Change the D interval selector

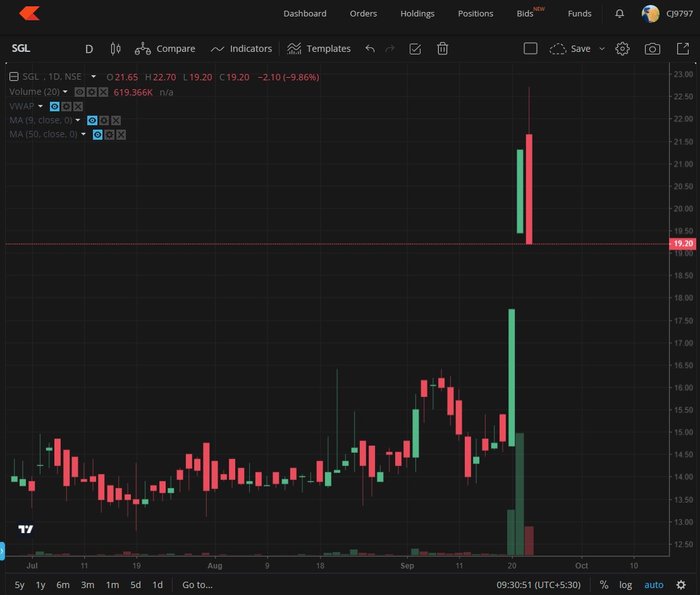[89, 49]
